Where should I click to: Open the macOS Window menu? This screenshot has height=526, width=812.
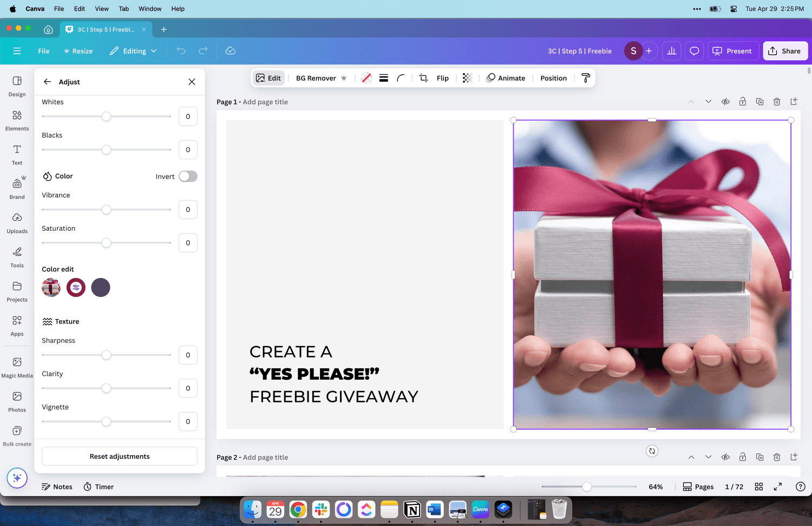(150, 9)
